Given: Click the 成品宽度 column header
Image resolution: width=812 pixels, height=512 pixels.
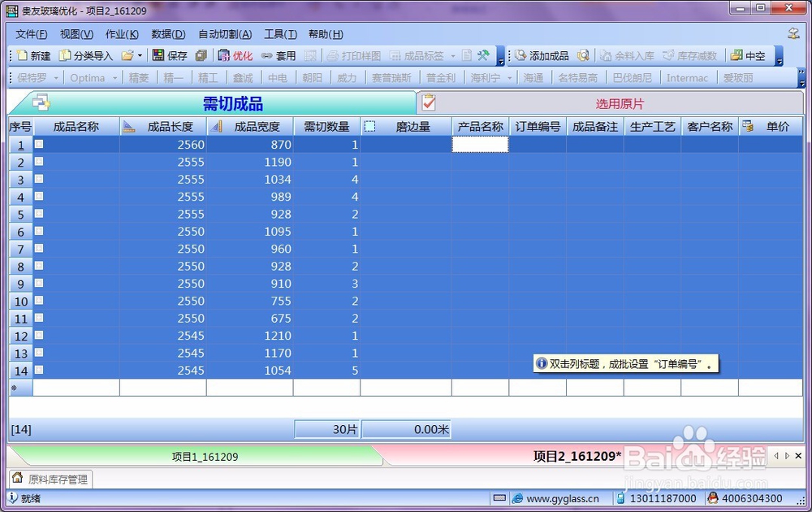Looking at the screenshot, I should [x=250, y=127].
